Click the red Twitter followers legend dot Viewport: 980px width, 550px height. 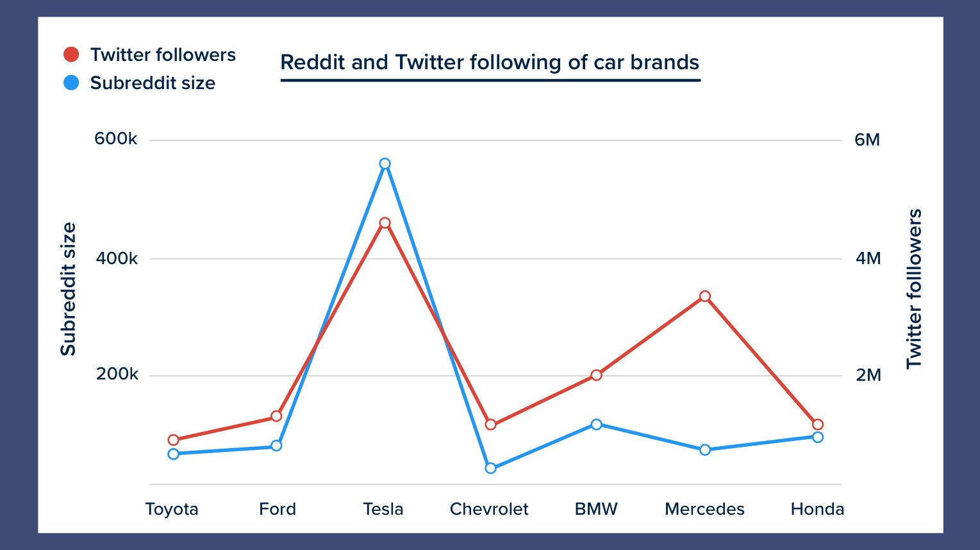coord(71,55)
